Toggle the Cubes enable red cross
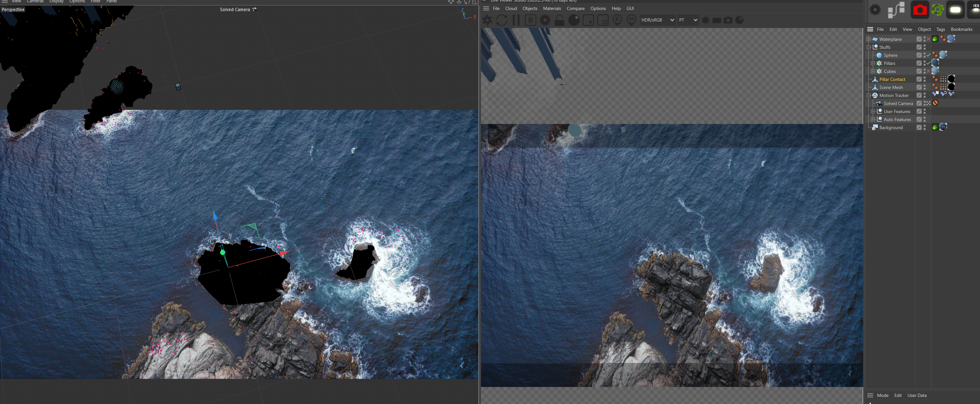980x404 pixels. point(928,72)
